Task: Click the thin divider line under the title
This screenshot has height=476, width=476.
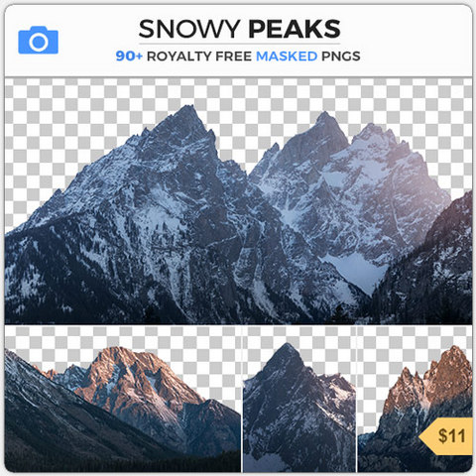Action: pos(239,44)
